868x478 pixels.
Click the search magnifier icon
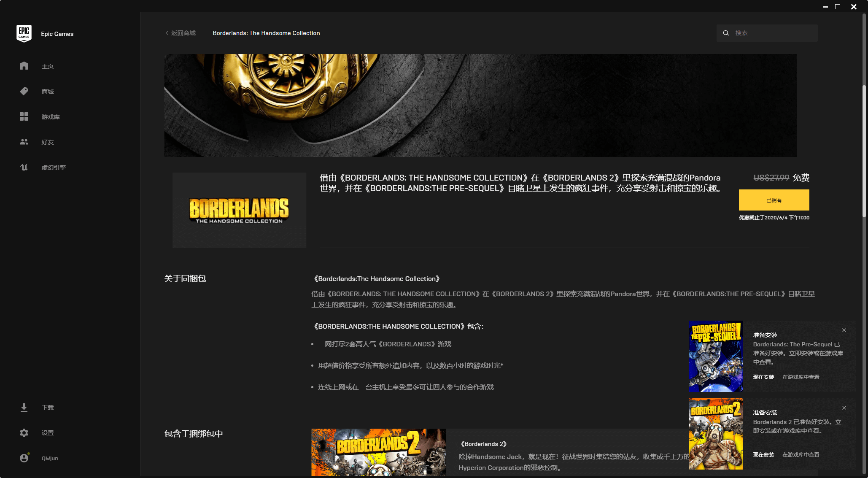(726, 33)
